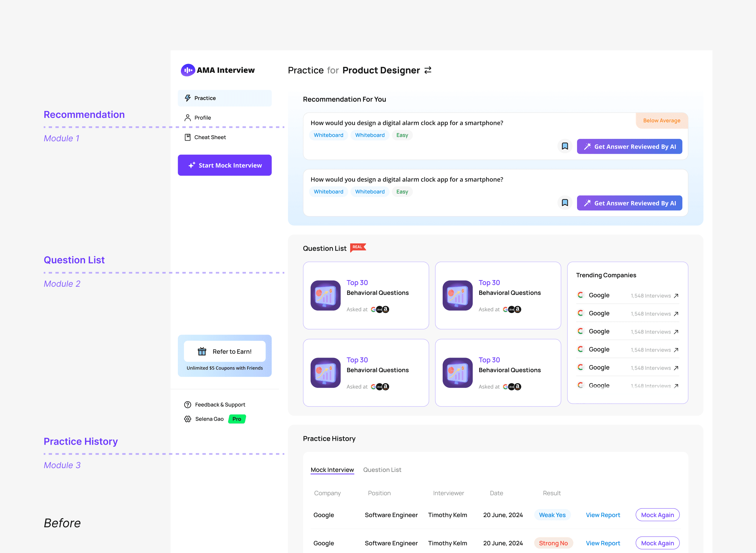View Report for the Weak Yes interview
Image resolution: width=756 pixels, height=553 pixels.
click(603, 515)
